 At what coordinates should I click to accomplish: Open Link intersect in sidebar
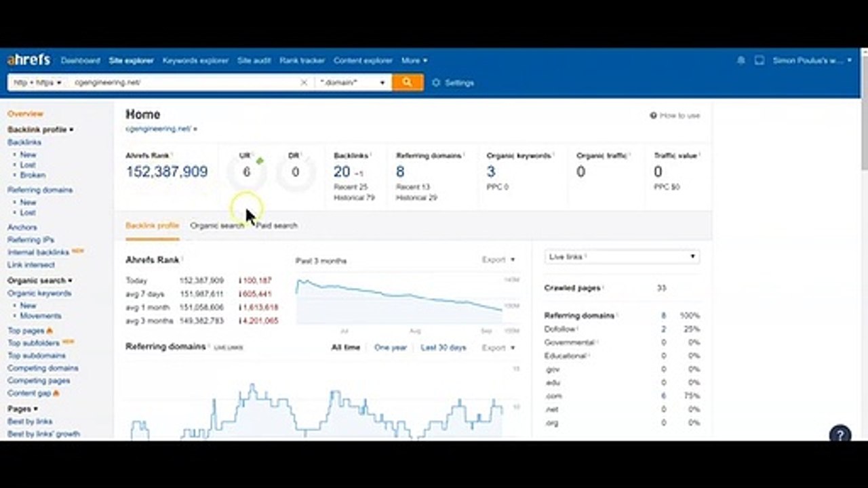(31, 265)
